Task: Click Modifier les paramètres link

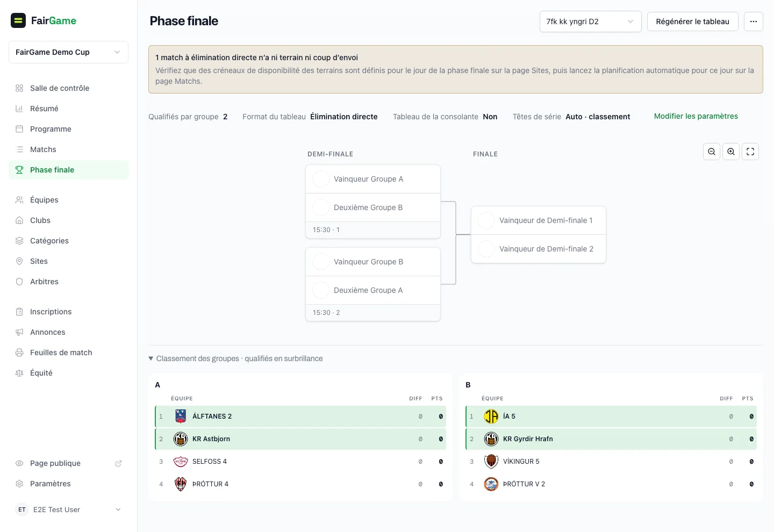Action: [696, 116]
